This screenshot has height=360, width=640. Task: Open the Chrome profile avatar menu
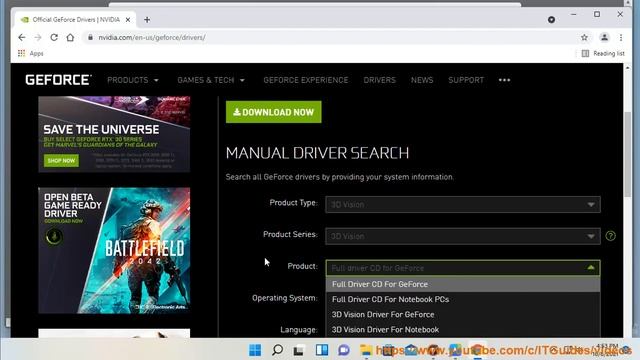(x=604, y=37)
